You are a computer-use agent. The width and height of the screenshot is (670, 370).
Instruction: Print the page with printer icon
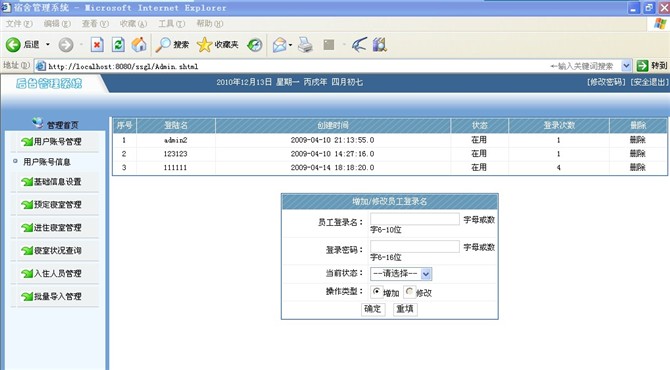pyautogui.click(x=305, y=44)
